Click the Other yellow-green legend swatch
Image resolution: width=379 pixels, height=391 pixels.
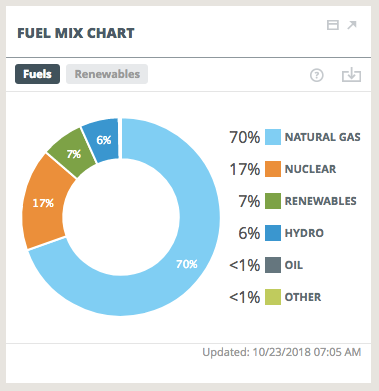coord(273,297)
